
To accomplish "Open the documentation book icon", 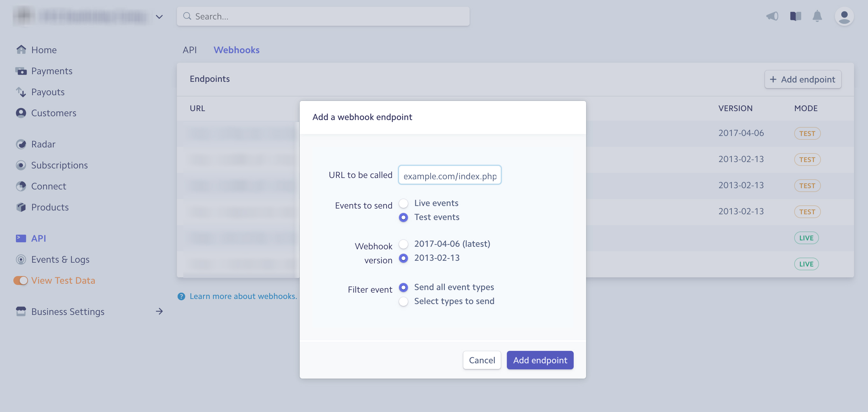I will [x=795, y=16].
